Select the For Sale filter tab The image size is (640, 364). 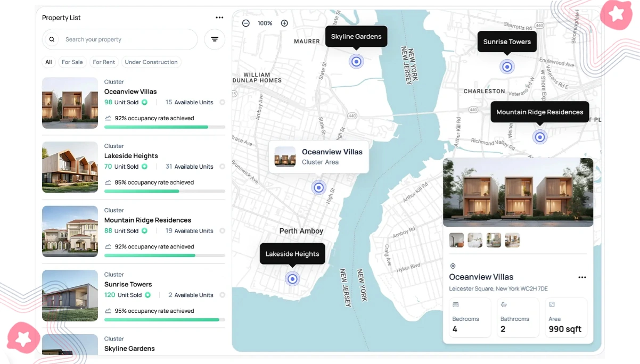(x=72, y=62)
